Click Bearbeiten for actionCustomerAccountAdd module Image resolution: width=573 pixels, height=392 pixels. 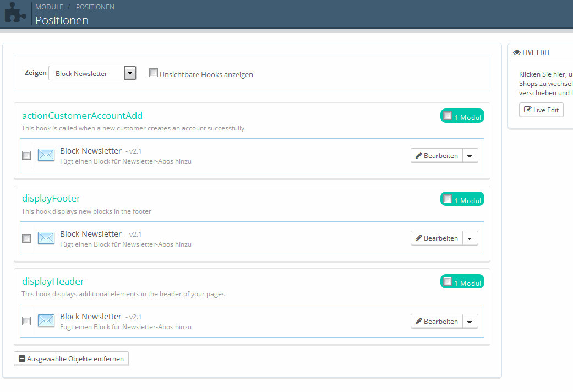tap(436, 156)
